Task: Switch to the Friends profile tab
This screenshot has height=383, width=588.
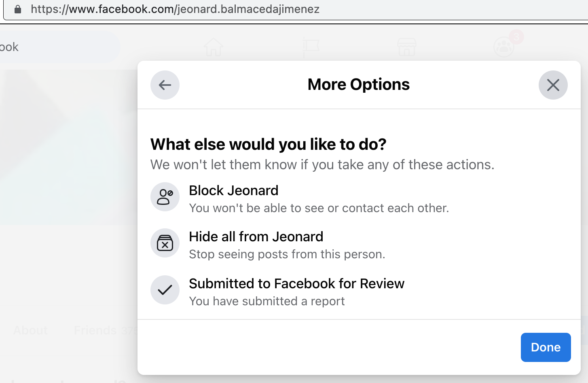Action: click(95, 330)
